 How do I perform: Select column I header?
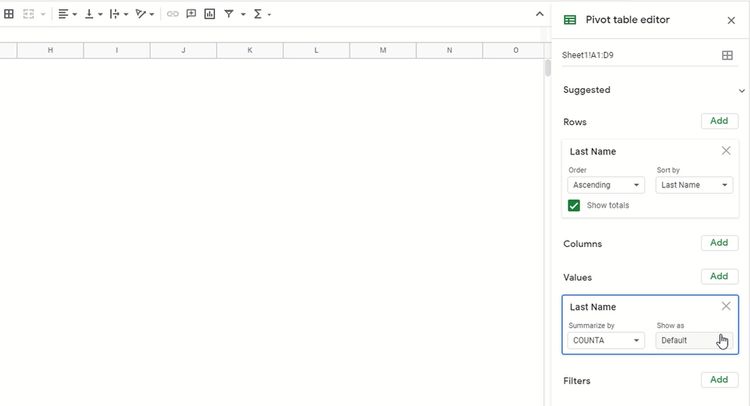click(117, 50)
